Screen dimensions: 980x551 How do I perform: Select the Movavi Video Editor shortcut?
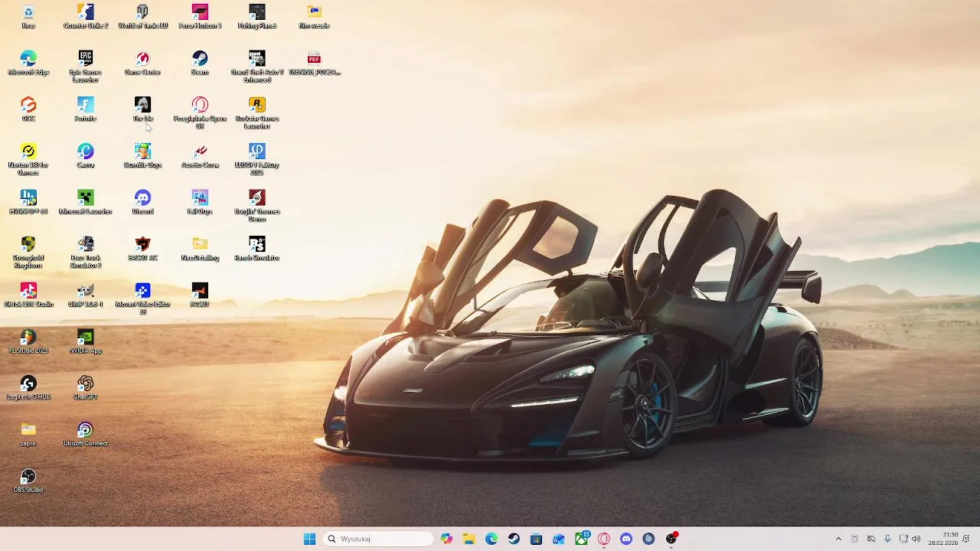click(x=142, y=299)
